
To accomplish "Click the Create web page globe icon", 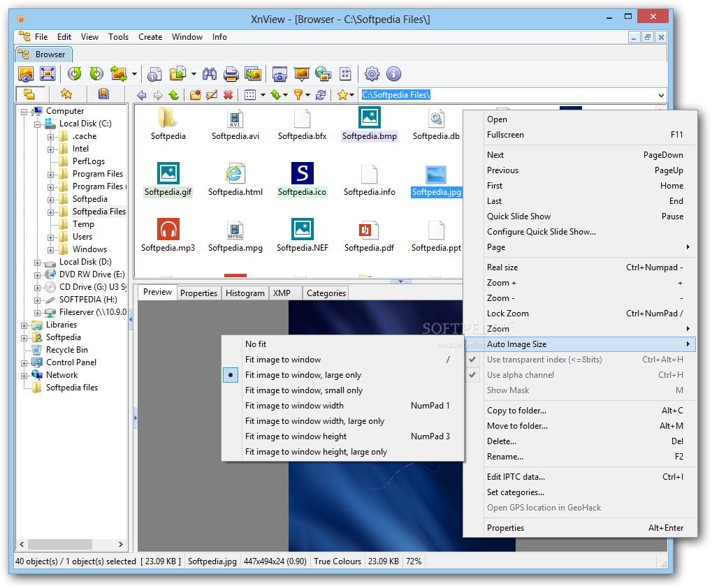I will click(x=324, y=74).
